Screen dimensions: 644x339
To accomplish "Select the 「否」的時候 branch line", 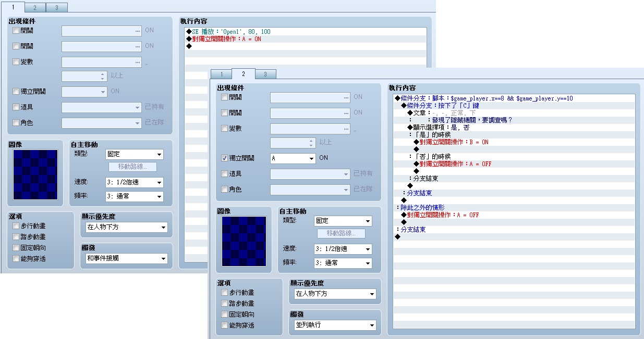I will click(x=514, y=157).
